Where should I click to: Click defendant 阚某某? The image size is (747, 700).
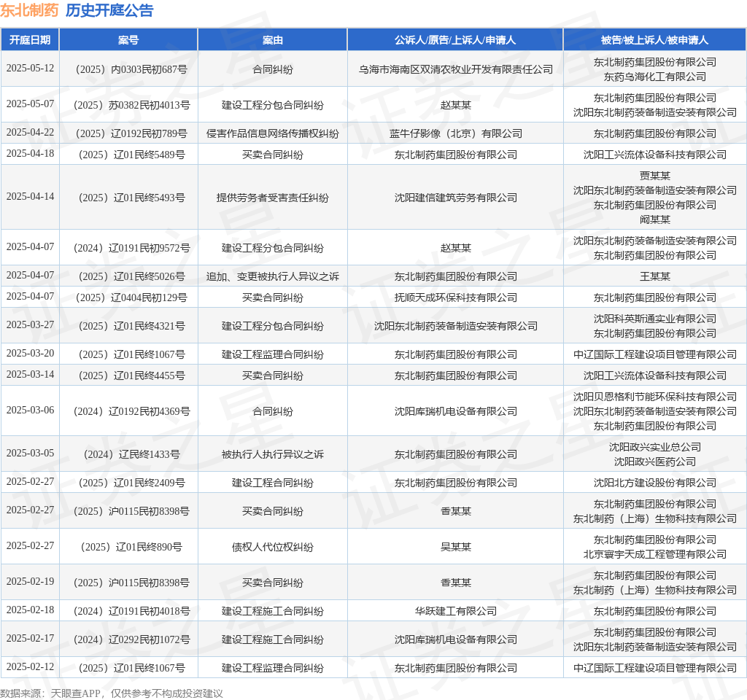pyautogui.click(x=654, y=219)
